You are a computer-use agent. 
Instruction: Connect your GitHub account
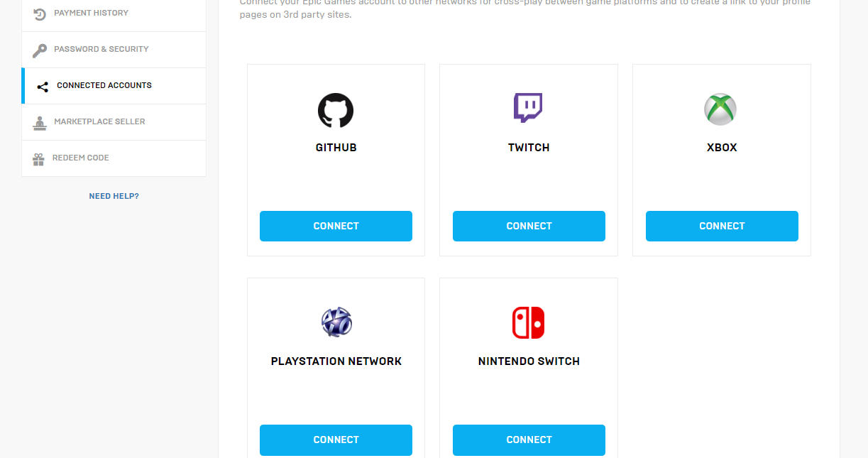336,226
